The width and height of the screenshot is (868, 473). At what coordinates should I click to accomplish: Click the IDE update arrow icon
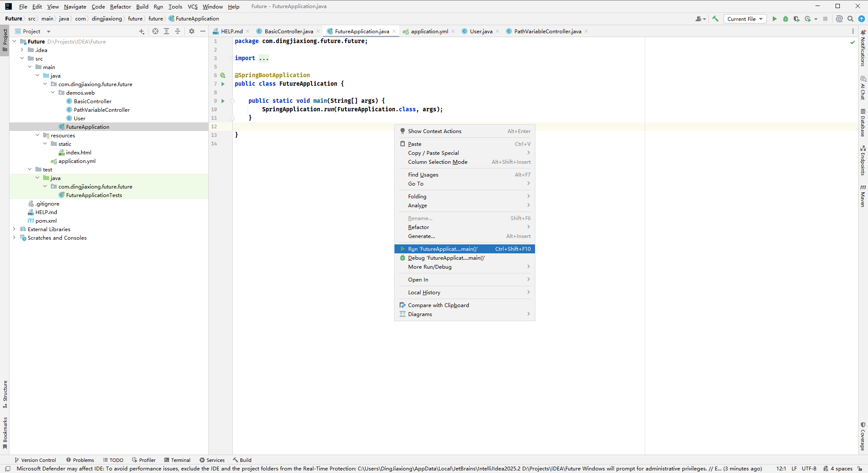(x=862, y=19)
